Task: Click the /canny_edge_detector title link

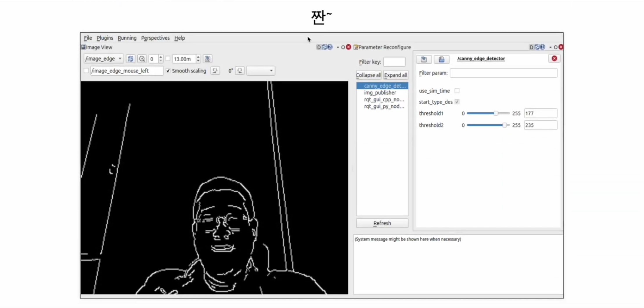Action: (481, 59)
